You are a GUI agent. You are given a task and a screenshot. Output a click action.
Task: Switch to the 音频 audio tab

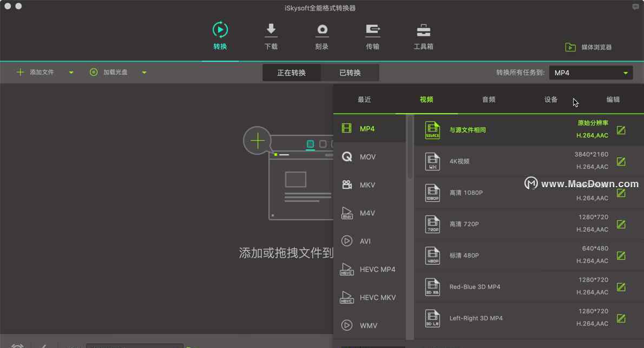(489, 100)
